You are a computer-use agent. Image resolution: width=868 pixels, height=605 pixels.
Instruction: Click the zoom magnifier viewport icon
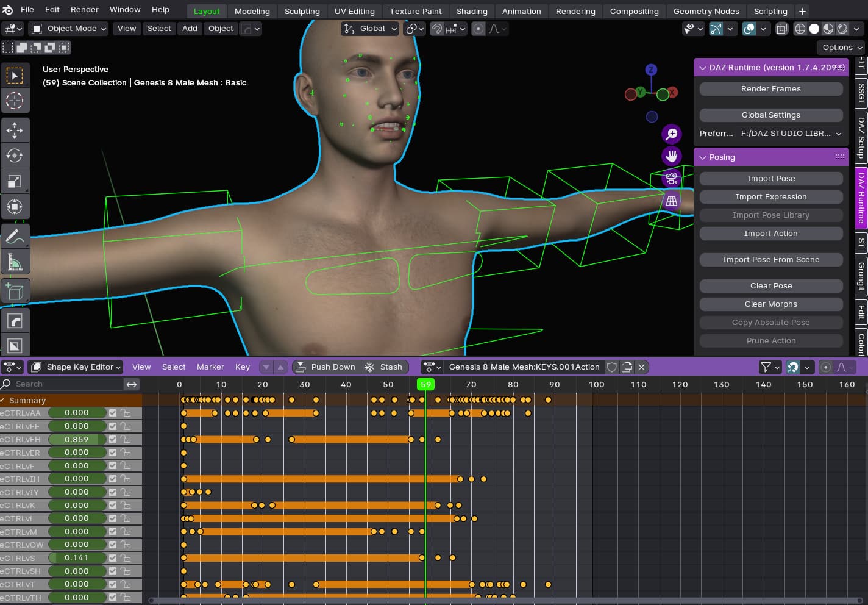tap(672, 134)
